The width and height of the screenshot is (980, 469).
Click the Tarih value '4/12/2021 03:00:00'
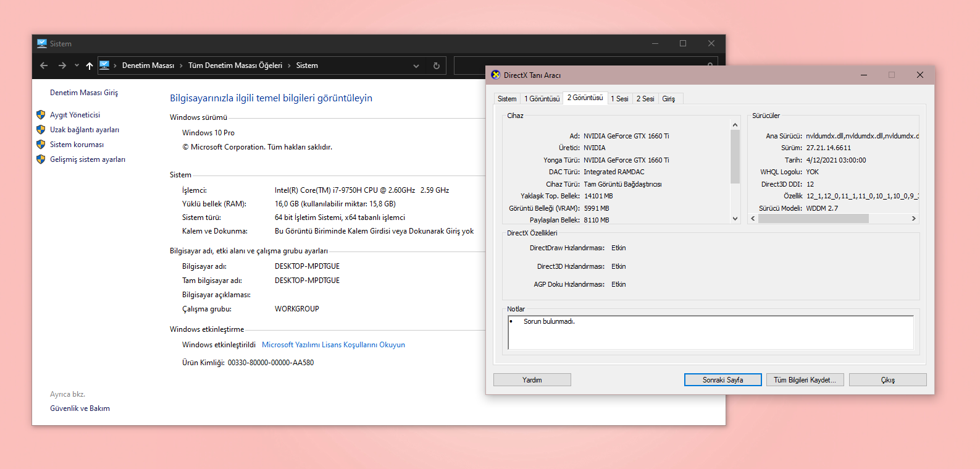coord(836,160)
